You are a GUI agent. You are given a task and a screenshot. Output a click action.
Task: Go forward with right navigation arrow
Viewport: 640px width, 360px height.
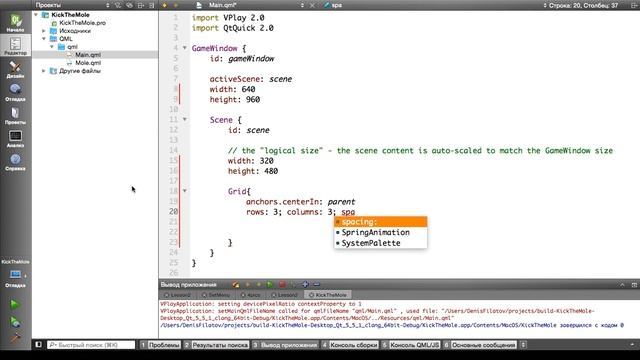click(176, 5)
